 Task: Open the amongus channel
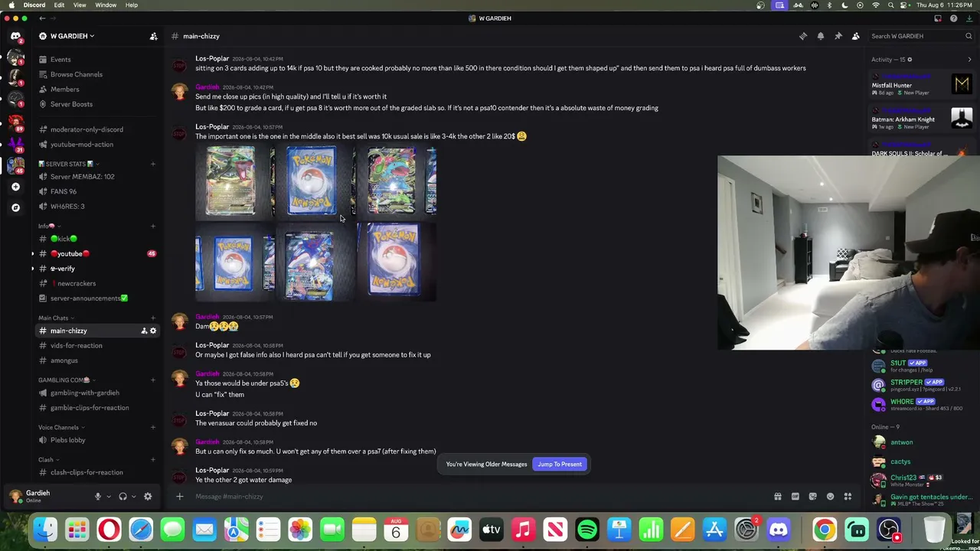[64, 360]
